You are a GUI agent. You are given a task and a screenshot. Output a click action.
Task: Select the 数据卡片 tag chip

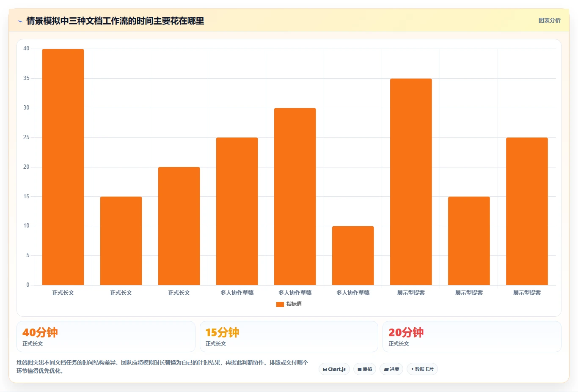(x=422, y=369)
